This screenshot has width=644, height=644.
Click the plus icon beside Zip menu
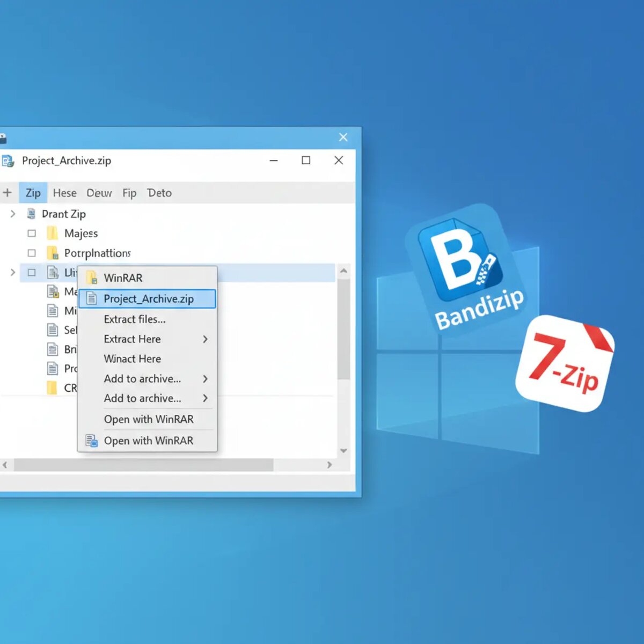coord(8,193)
